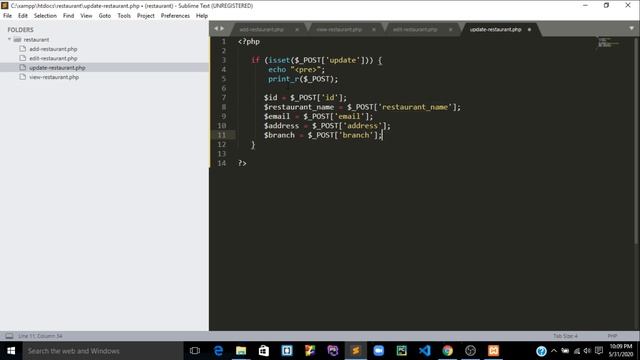
Task: Click line number 3 in gutter
Action: point(224,60)
